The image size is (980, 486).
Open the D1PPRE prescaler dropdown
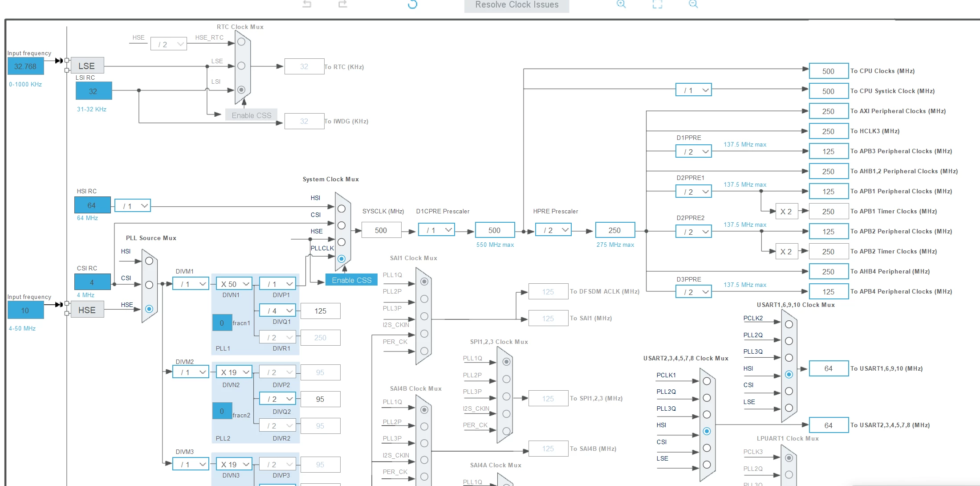pos(694,151)
